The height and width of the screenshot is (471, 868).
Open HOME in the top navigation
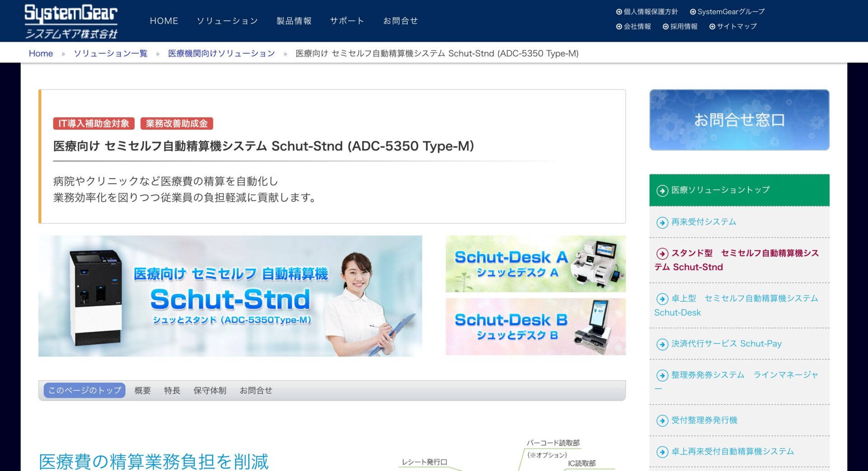pyautogui.click(x=164, y=21)
